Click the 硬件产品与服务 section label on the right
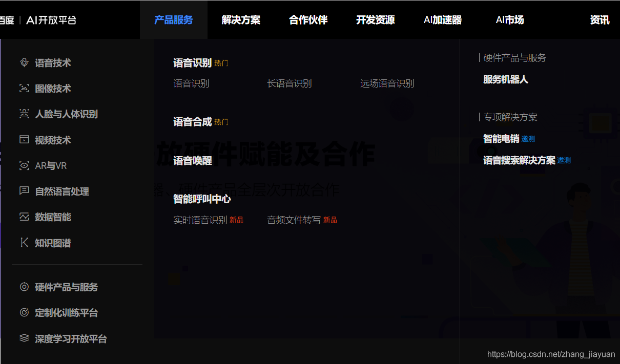620x364 pixels. (514, 58)
